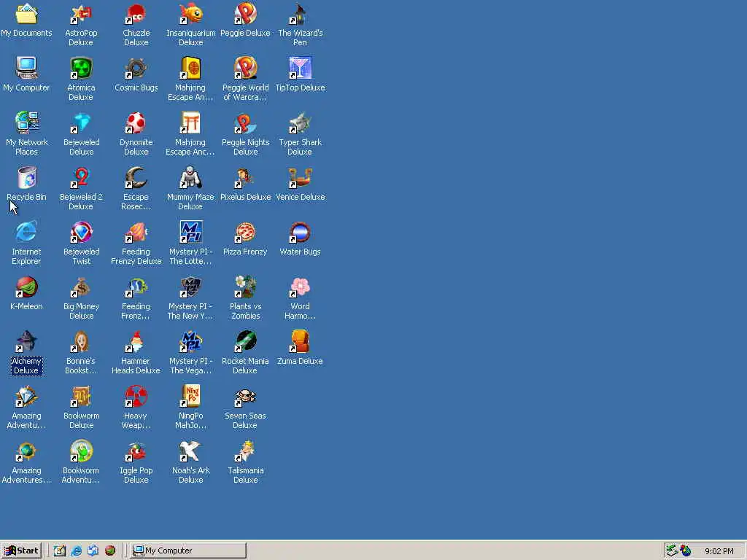The width and height of the screenshot is (747, 560).
Task: Click the Bookworm Deluxe icon
Action: 82,397
